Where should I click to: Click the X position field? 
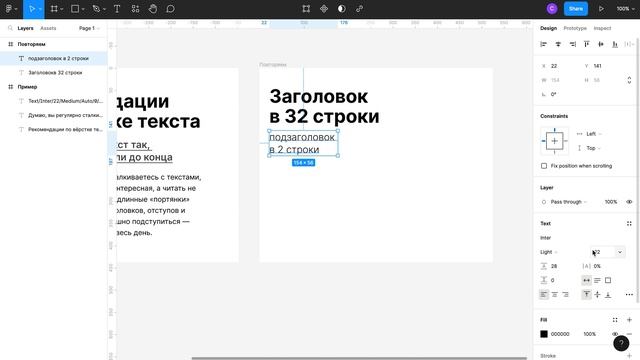coord(558,66)
